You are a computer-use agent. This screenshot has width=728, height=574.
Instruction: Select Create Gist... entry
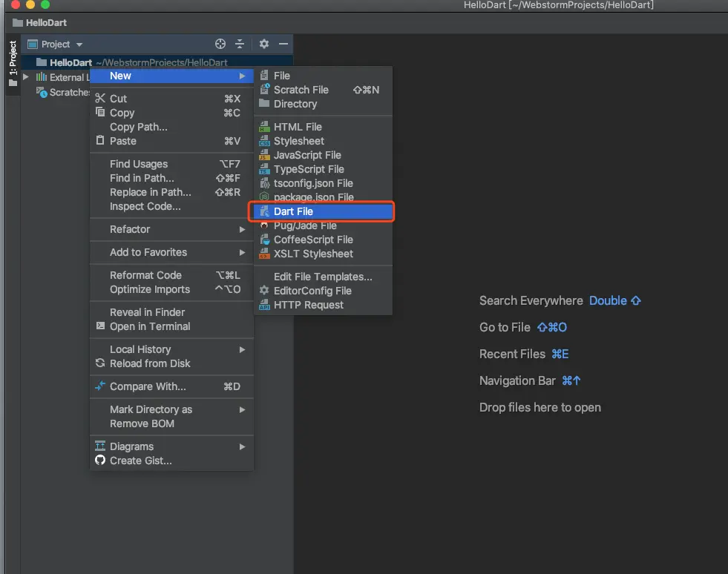click(x=171, y=461)
